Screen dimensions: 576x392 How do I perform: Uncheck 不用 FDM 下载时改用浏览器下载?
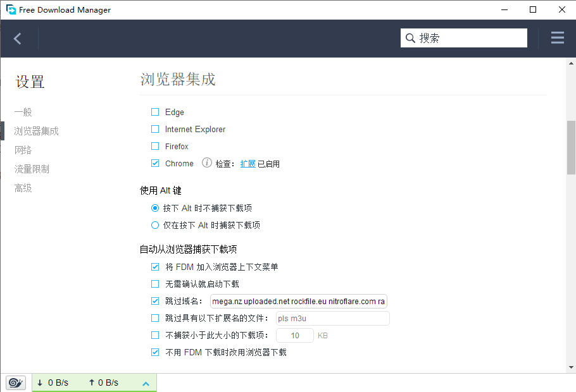(x=155, y=352)
